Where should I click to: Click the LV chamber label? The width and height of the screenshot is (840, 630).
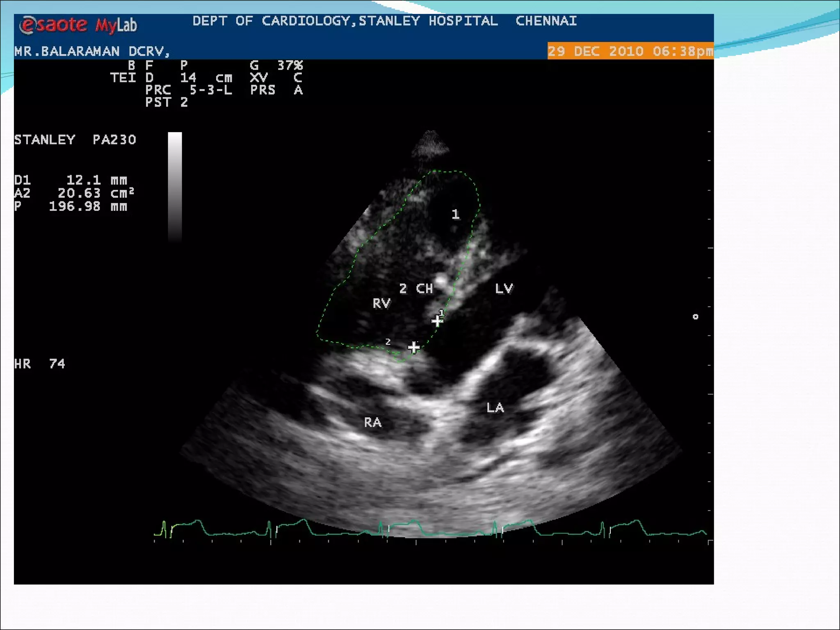(504, 289)
